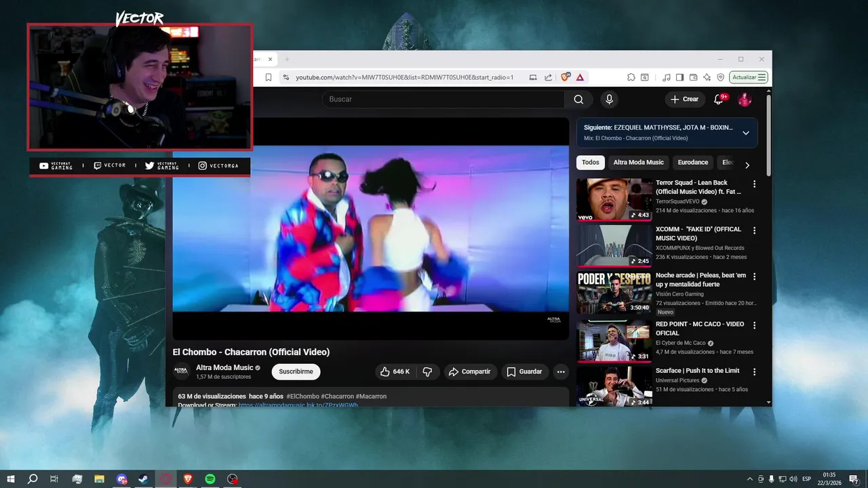The image size is (868, 488).
Task: Open Terror Squad Lean Back thumbnail
Action: point(614,199)
